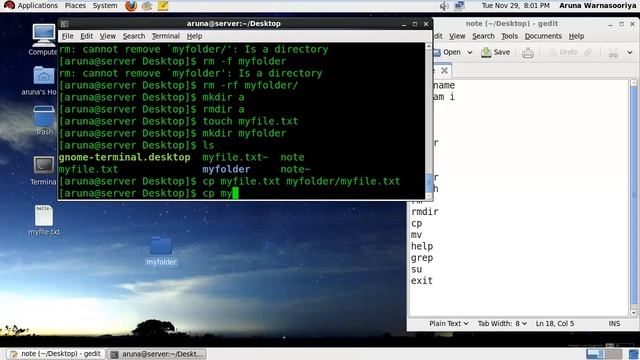Click the gedit Cut scissors icon
The width and height of the screenshot is (640, 360).
click(x=613, y=52)
